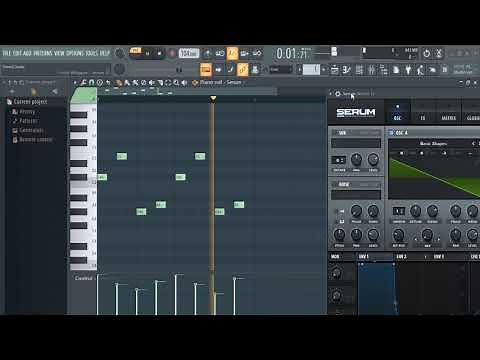Click the tempo display
The height and width of the screenshot is (360, 480).
[x=189, y=53]
